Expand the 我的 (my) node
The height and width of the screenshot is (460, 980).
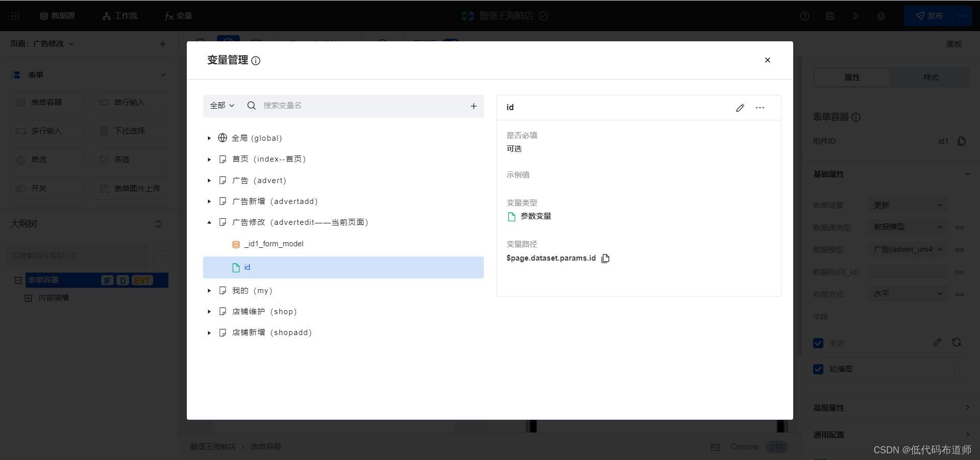point(209,291)
